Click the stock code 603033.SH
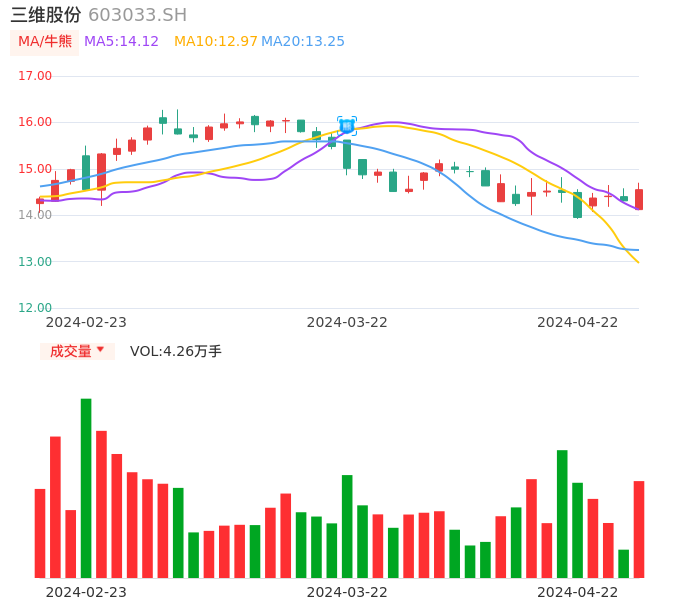 pos(137,15)
